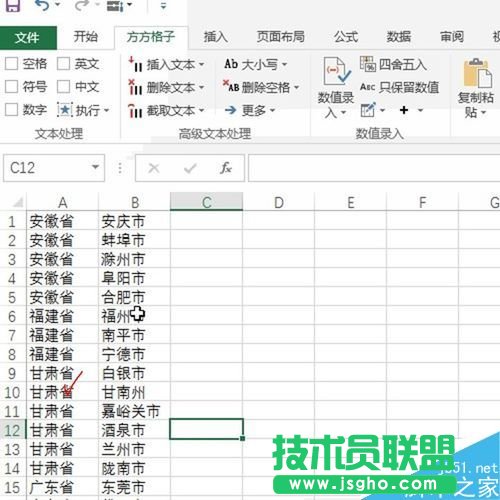
Task: Click cell containing 兰州市
Action: pyautogui.click(x=134, y=449)
